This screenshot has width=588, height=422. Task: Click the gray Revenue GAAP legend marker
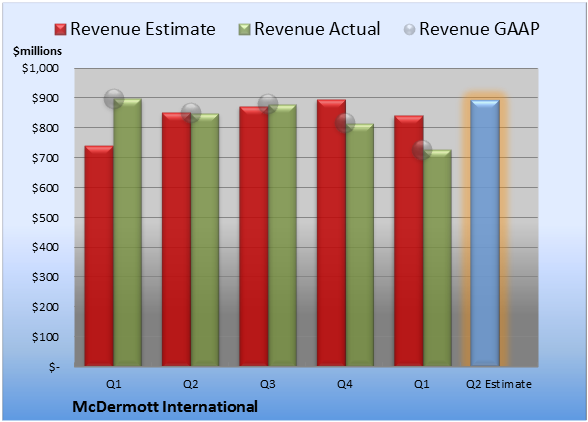(410, 29)
